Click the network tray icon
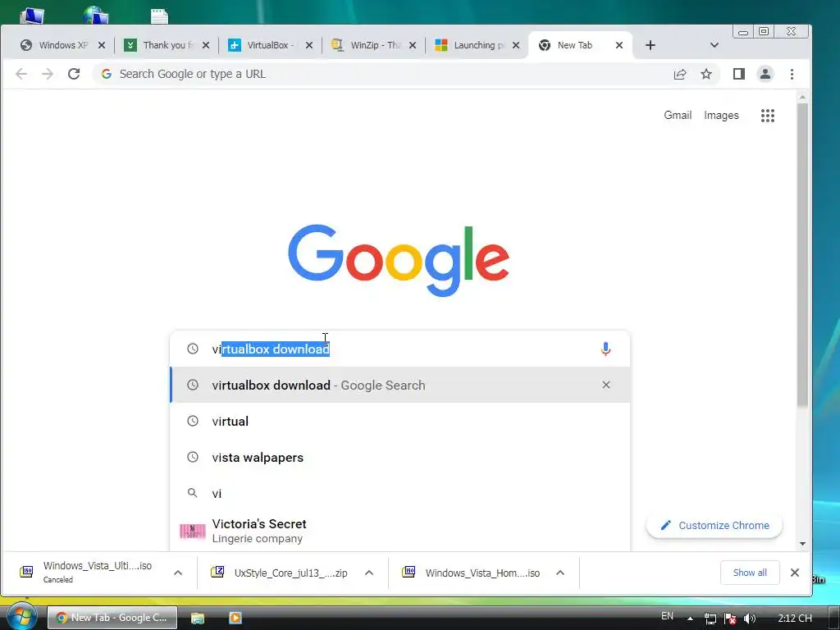This screenshot has height=630, width=840. point(710,619)
